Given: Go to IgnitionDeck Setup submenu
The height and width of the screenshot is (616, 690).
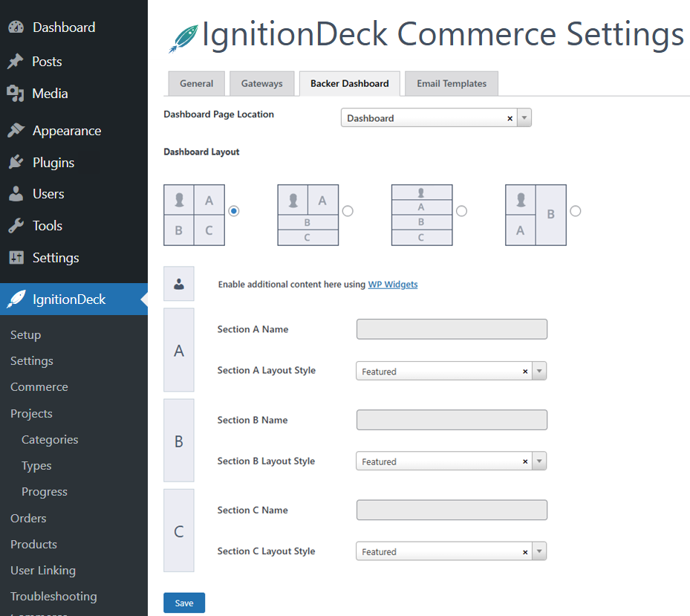Looking at the screenshot, I should tap(25, 335).
